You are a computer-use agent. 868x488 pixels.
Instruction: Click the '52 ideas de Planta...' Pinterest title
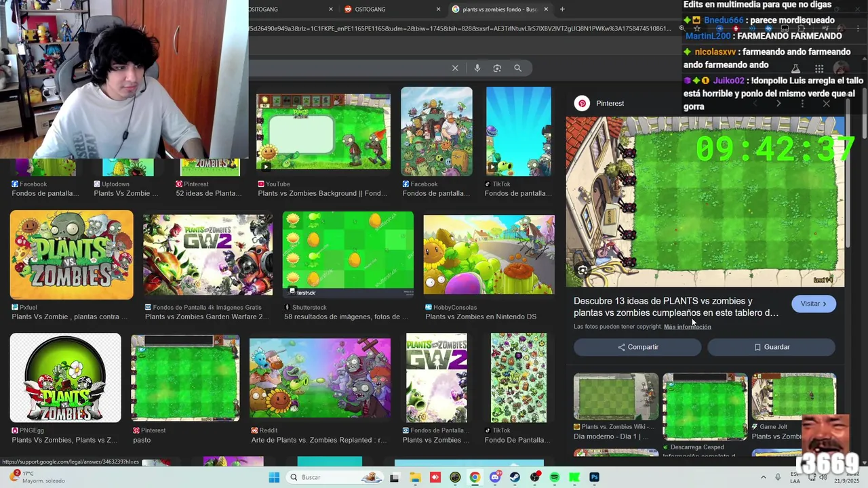coord(208,193)
